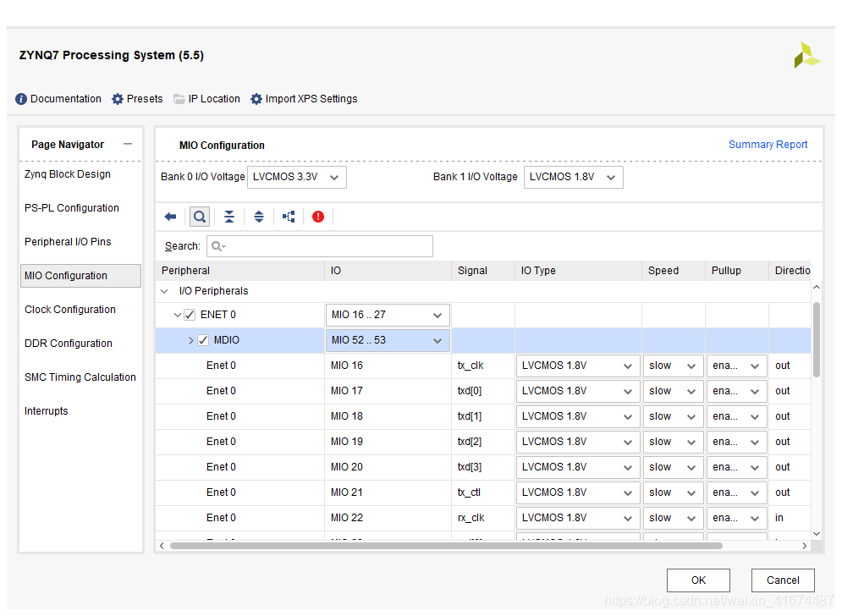
Task: Collapse the ENET 0 tree node
Action: (177, 316)
